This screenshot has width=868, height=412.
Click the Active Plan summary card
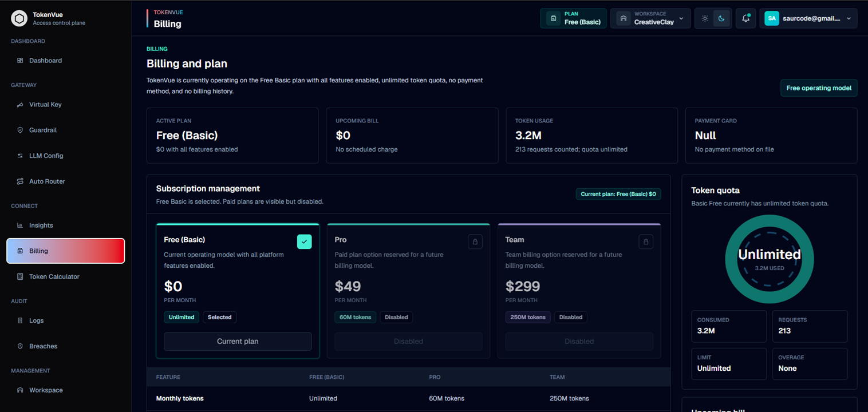coord(232,136)
